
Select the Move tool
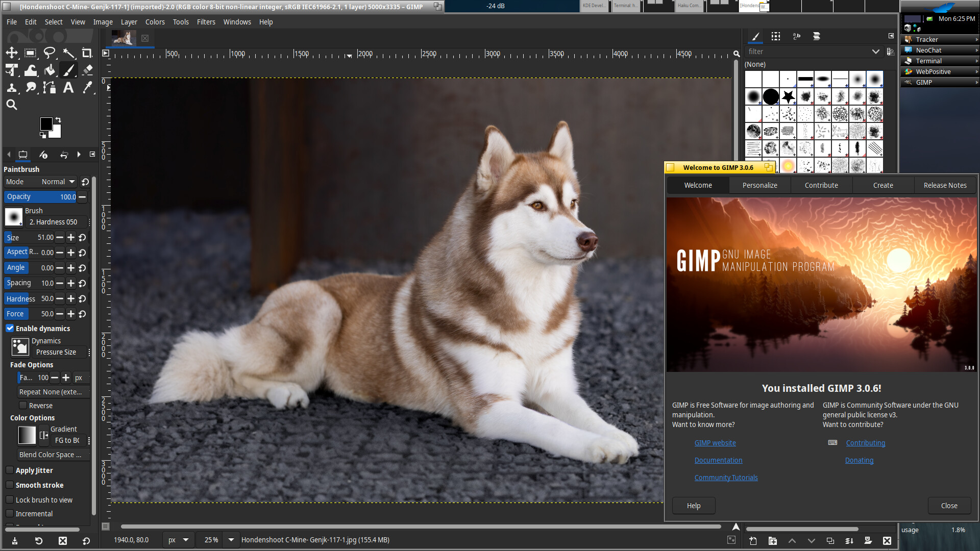pyautogui.click(x=12, y=53)
